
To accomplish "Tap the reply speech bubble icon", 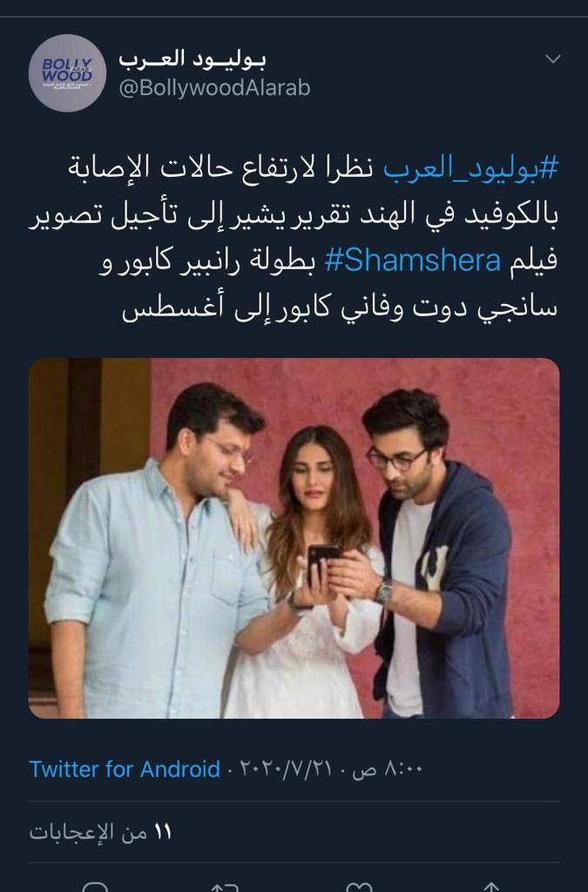I will (x=95, y=887).
